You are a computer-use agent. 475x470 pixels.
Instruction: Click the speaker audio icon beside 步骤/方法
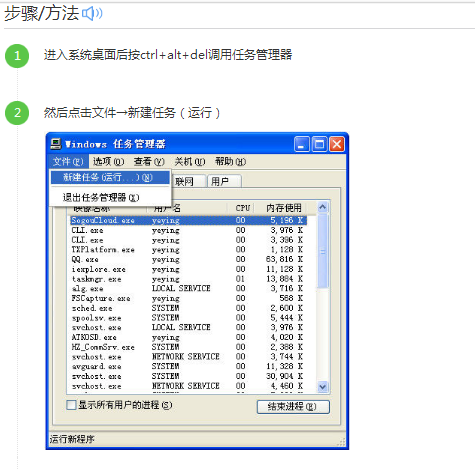click(92, 14)
